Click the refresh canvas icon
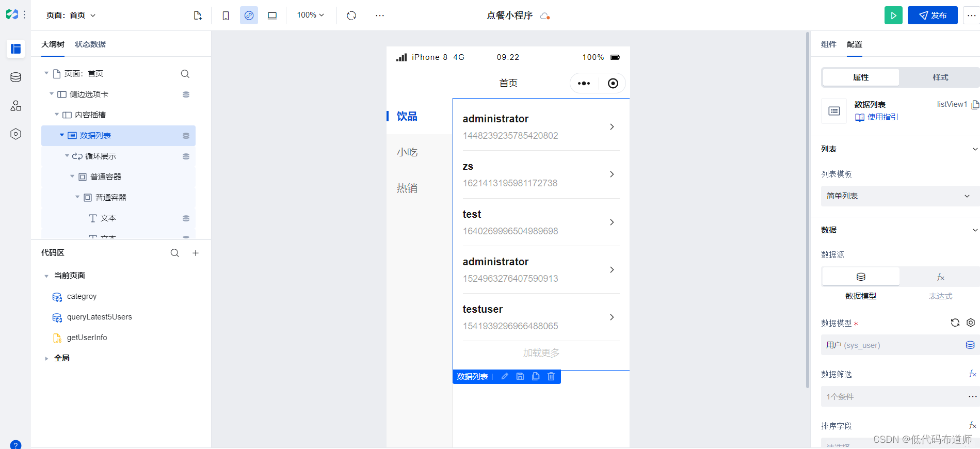The width and height of the screenshot is (980, 449). click(x=351, y=15)
